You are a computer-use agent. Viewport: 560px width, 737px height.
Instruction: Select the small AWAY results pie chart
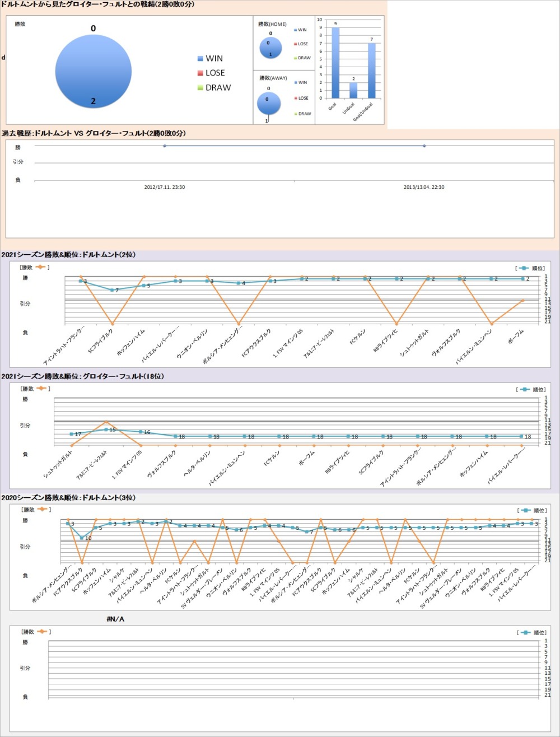coord(269,104)
